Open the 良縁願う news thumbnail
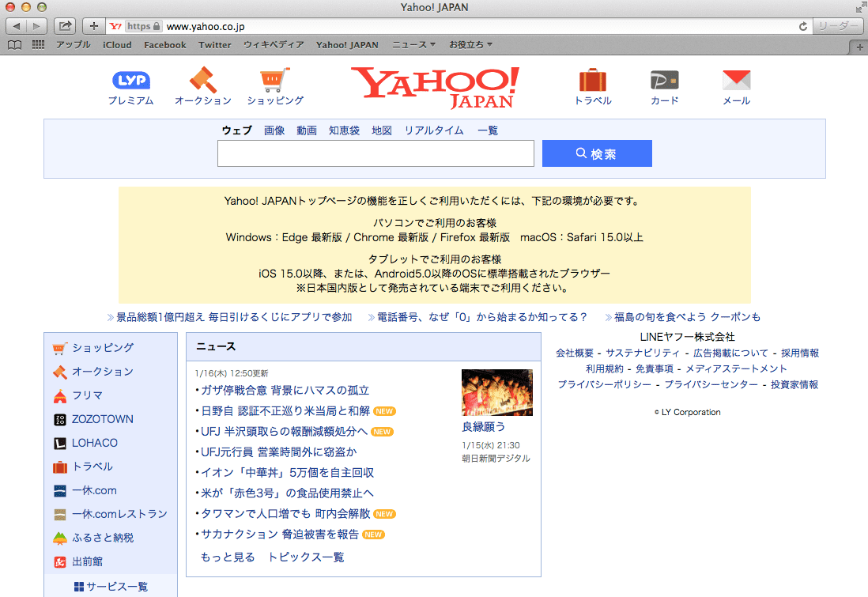This screenshot has height=597, width=868. (497, 393)
